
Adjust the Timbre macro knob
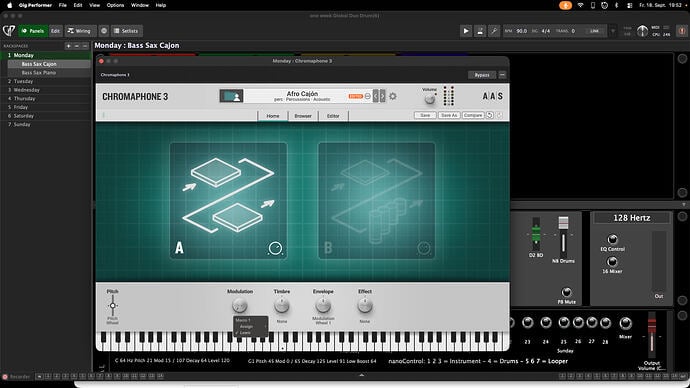(x=282, y=305)
